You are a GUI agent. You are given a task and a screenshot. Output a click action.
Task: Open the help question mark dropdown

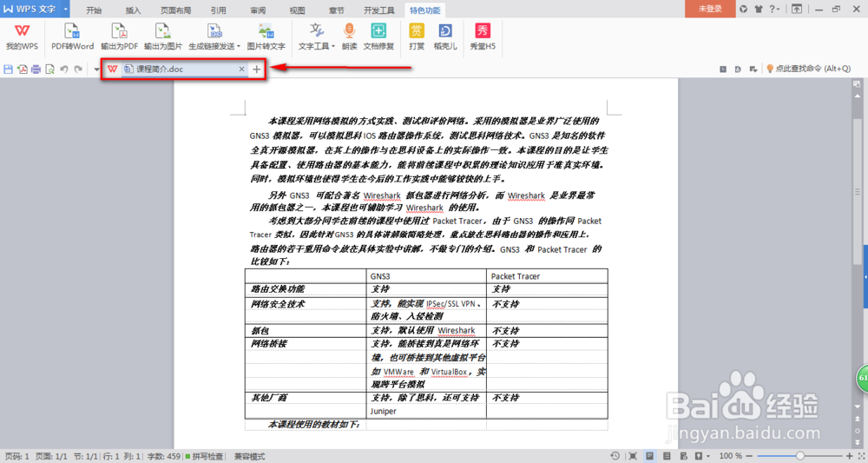(x=774, y=9)
